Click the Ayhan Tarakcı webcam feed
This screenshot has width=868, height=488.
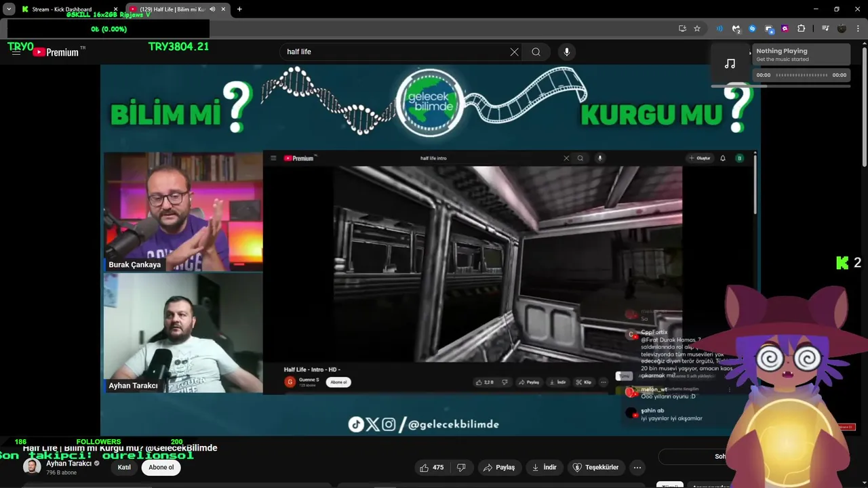tap(183, 333)
